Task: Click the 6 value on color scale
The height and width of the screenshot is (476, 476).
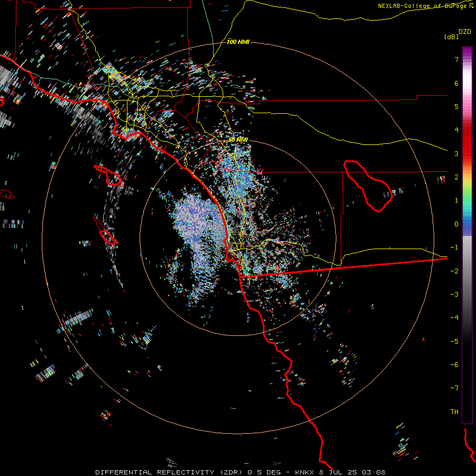Action: (456, 83)
